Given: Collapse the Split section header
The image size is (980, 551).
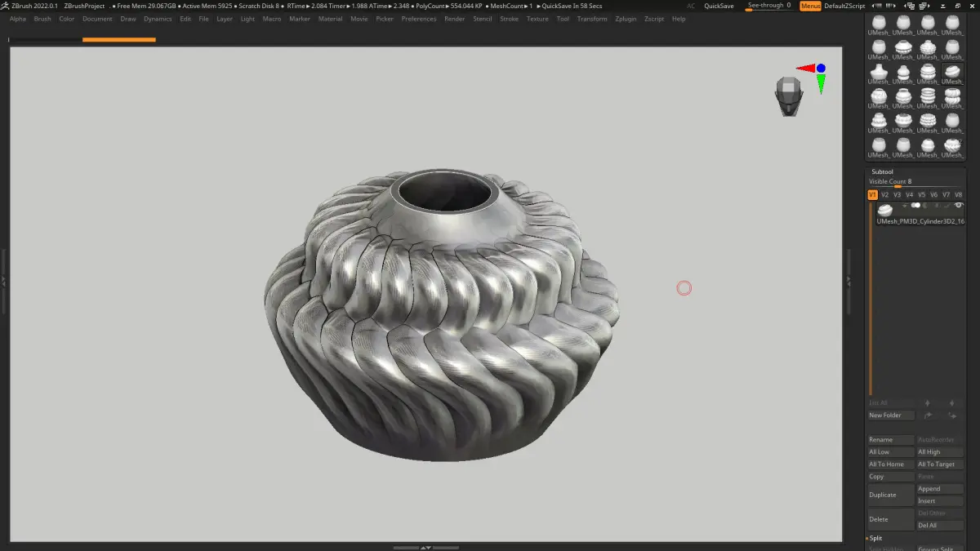Looking at the screenshot, I should point(875,538).
